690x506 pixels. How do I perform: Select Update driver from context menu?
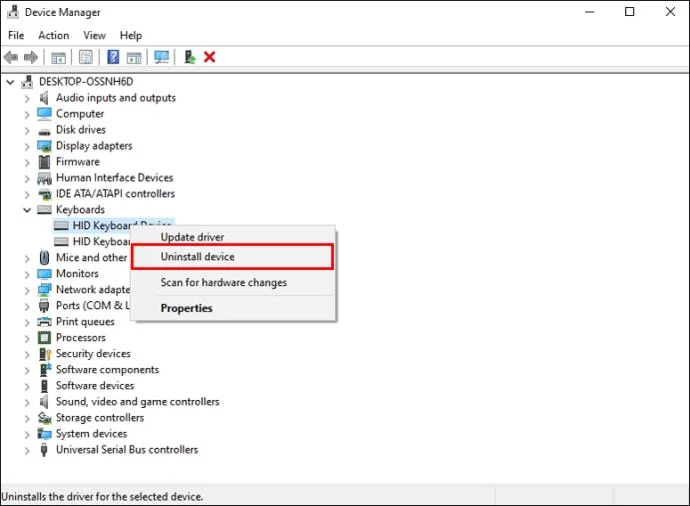[x=192, y=237]
